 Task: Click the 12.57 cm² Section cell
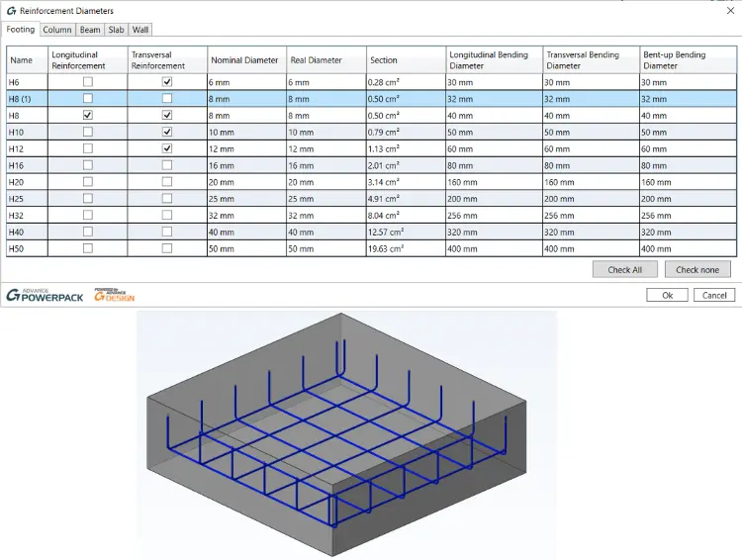pyautogui.click(x=406, y=232)
